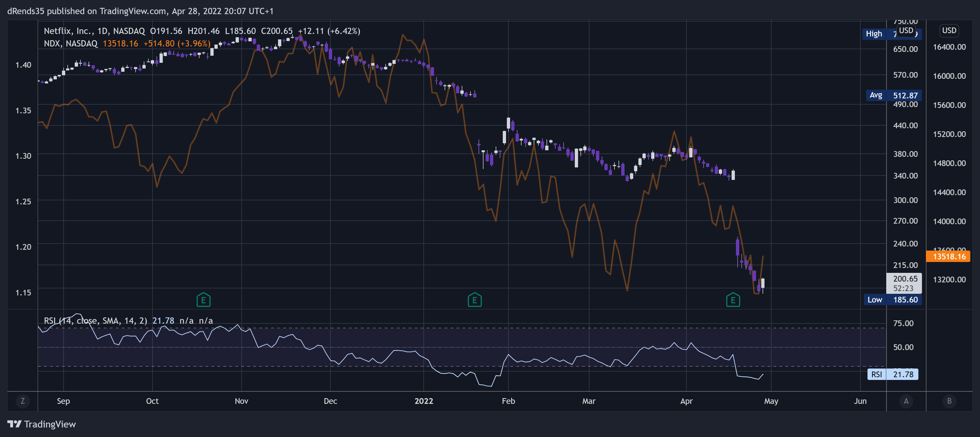Click the May label on time axis
This screenshot has width=980, height=437.
[771, 401]
